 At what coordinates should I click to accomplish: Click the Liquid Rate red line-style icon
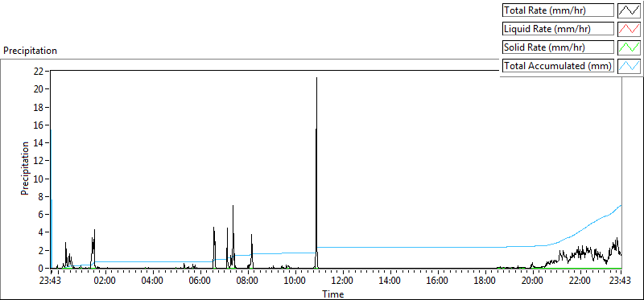[x=630, y=29]
